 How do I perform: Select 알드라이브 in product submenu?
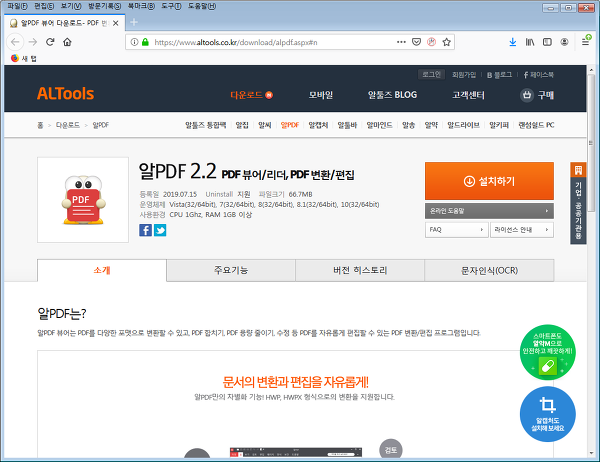(x=463, y=125)
